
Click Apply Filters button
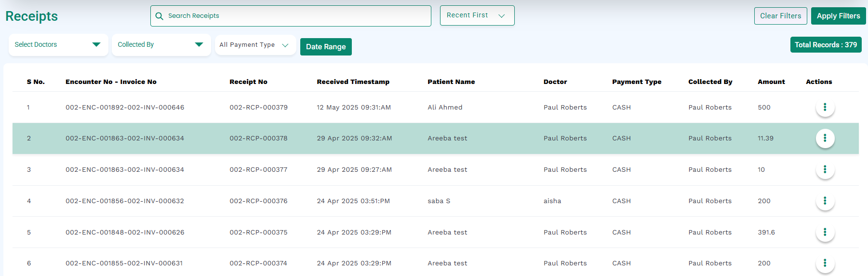(838, 16)
